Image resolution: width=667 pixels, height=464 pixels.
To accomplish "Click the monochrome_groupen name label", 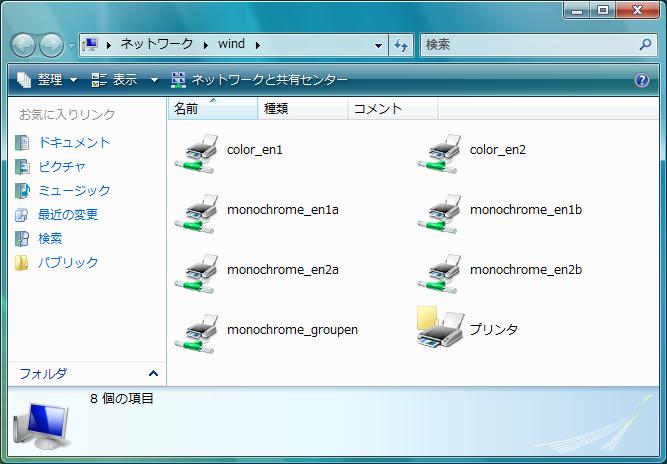I will tap(292, 330).
